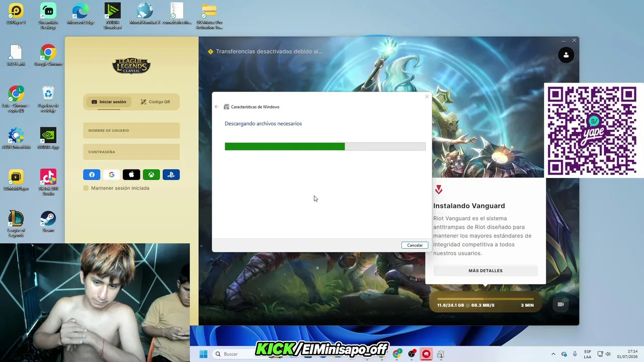Click the Transferencias desactivadas notice
The image size is (644, 362).
(x=269, y=51)
